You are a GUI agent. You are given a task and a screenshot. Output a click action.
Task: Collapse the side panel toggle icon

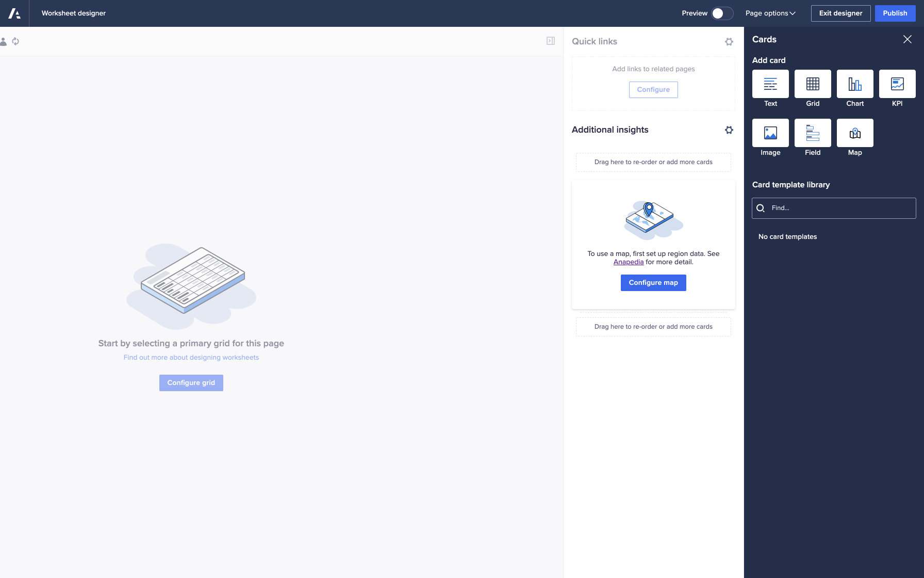(x=551, y=41)
